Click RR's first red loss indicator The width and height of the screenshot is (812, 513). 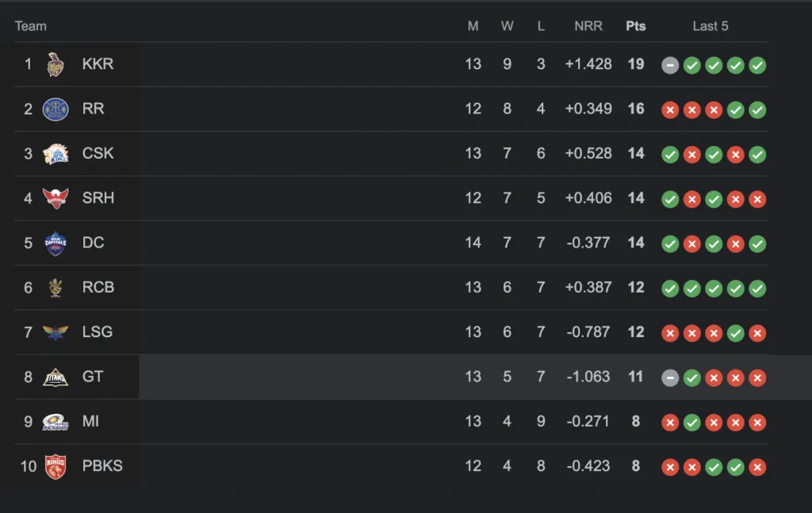(x=670, y=109)
